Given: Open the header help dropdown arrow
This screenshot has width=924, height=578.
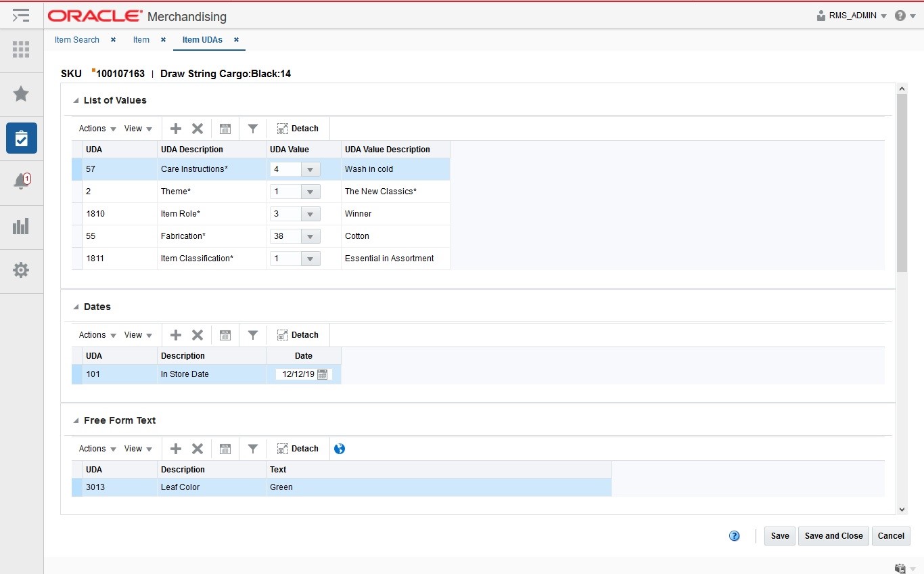Looking at the screenshot, I should [913, 16].
